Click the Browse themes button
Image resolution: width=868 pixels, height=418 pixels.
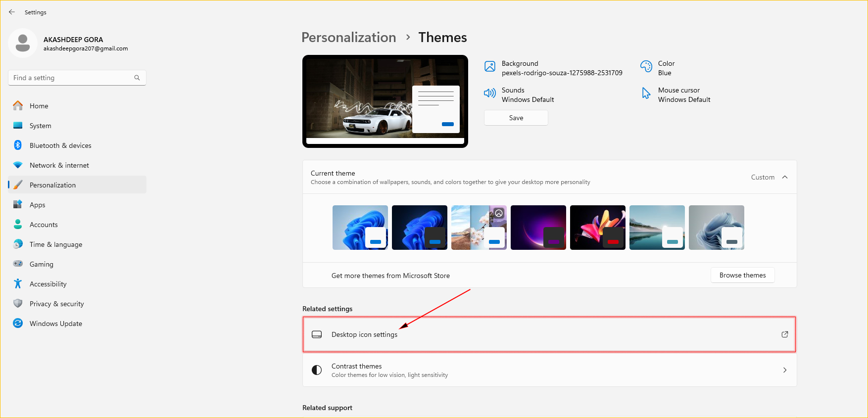point(742,275)
